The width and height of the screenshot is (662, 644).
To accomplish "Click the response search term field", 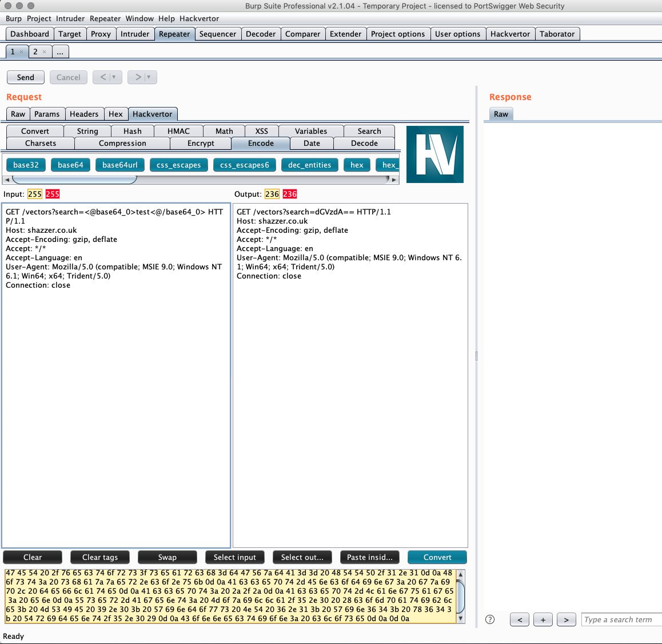I will (621, 619).
